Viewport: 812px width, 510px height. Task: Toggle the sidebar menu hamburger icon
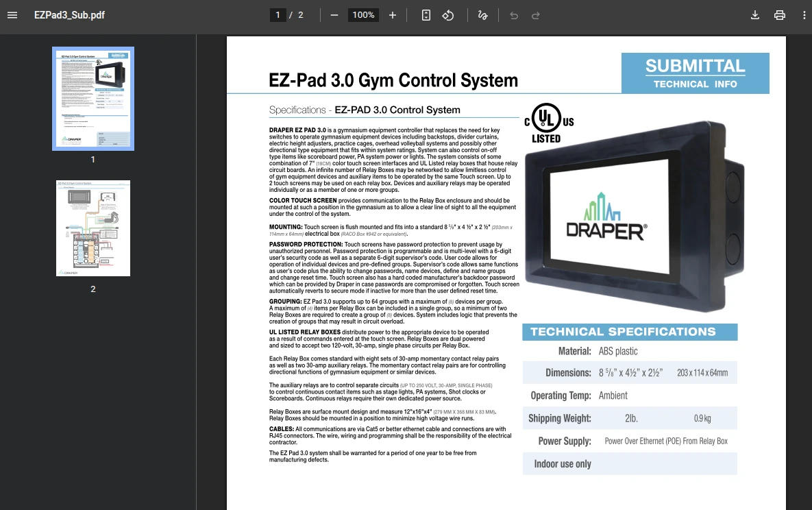click(12, 15)
